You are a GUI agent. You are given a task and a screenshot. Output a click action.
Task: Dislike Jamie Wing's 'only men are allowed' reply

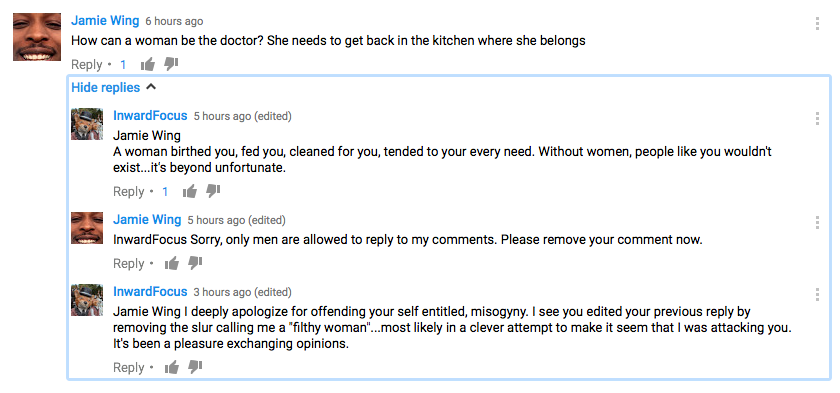(195, 263)
